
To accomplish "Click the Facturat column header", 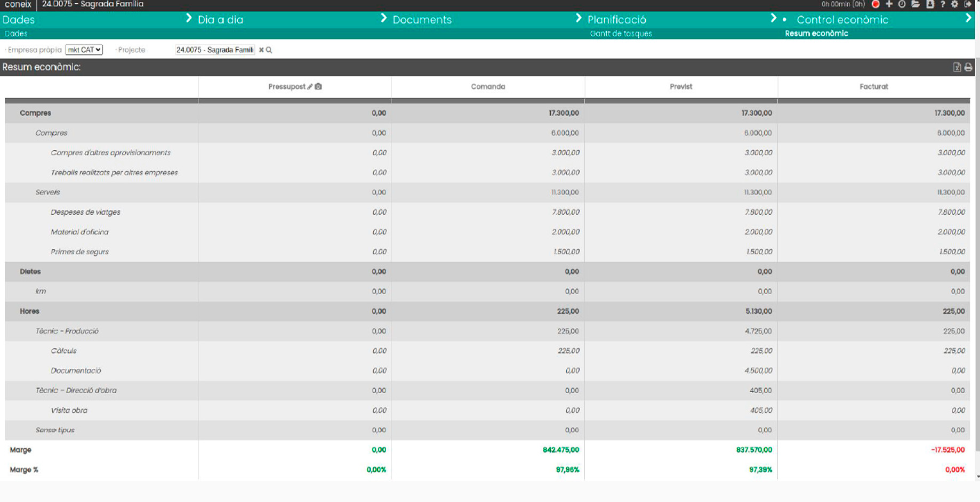I will (874, 86).
